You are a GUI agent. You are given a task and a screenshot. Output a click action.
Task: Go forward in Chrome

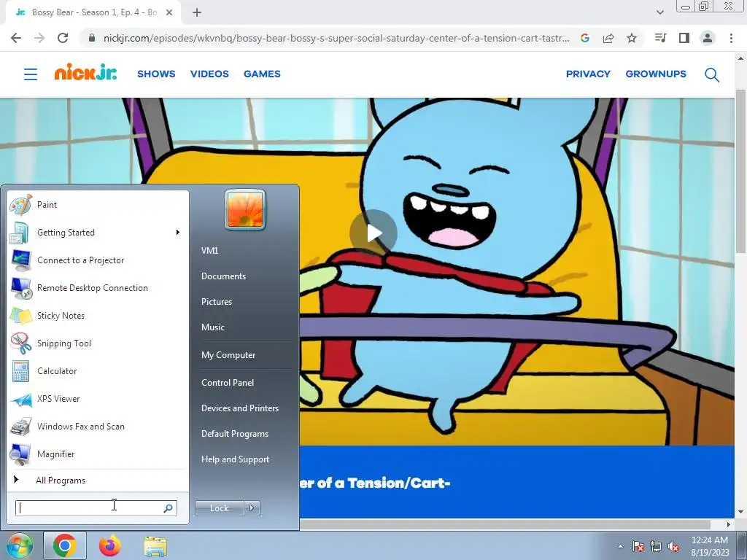pyautogui.click(x=39, y=38)
